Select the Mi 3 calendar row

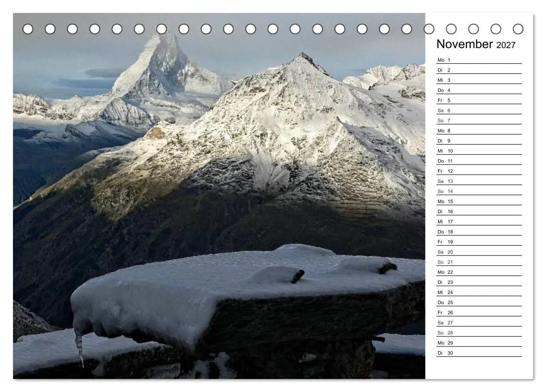tap(479, 80)
